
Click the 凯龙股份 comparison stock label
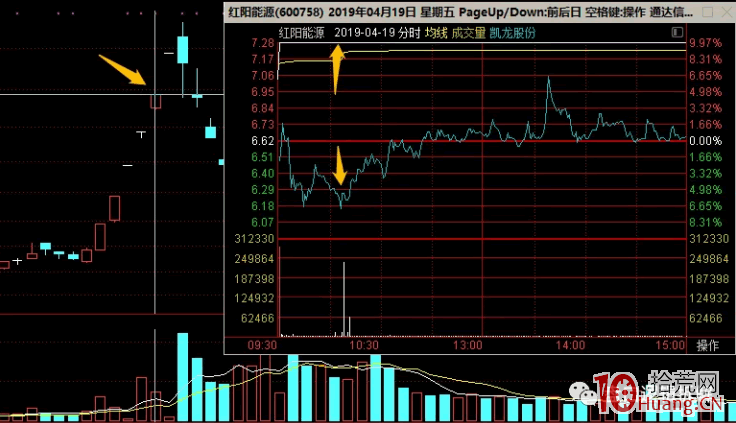pos(512,33)
